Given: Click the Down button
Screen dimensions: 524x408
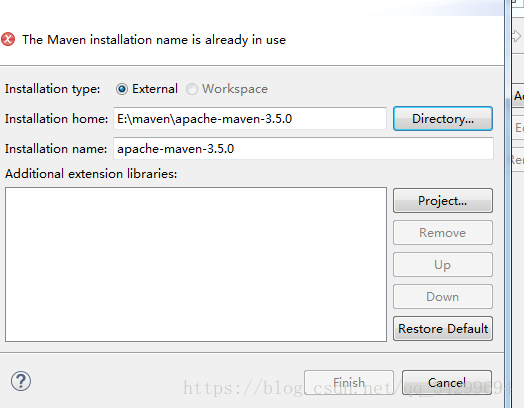Looking at the screenshot, I should (443, 297).
